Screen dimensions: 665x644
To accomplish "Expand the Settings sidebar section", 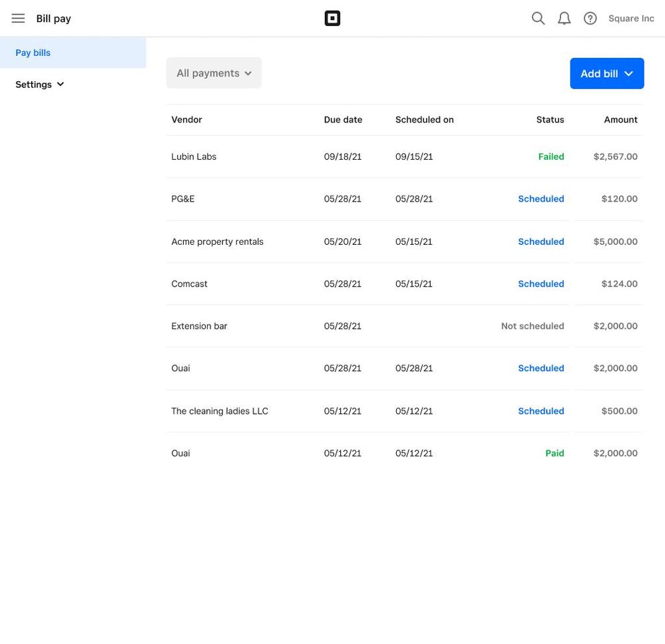I will (40, 84).
